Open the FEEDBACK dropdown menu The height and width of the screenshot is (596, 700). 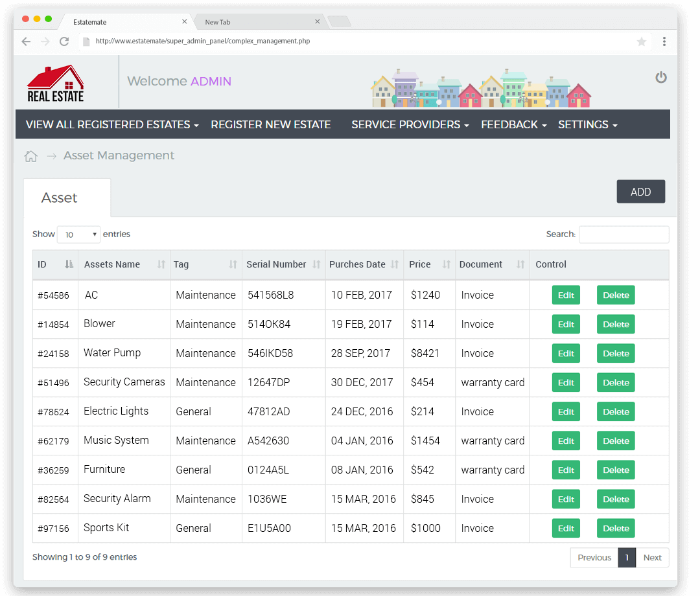pyautogui.click(x=513, y=124)
